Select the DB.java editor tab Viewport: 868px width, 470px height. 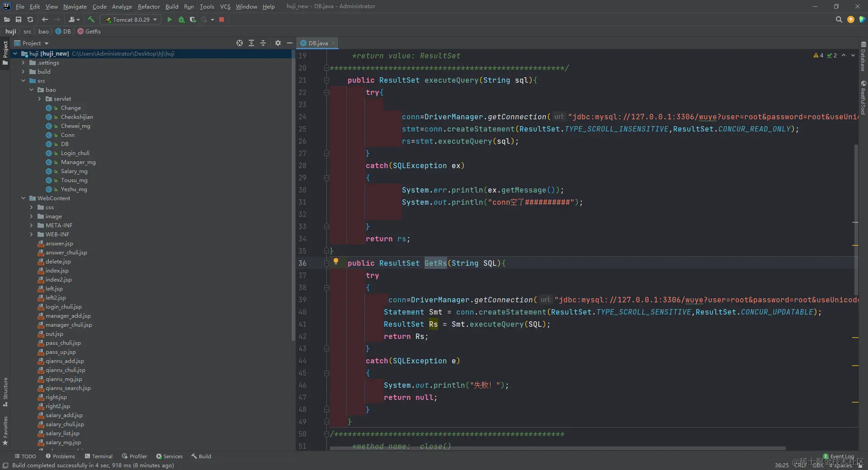[x=318, y=43]
